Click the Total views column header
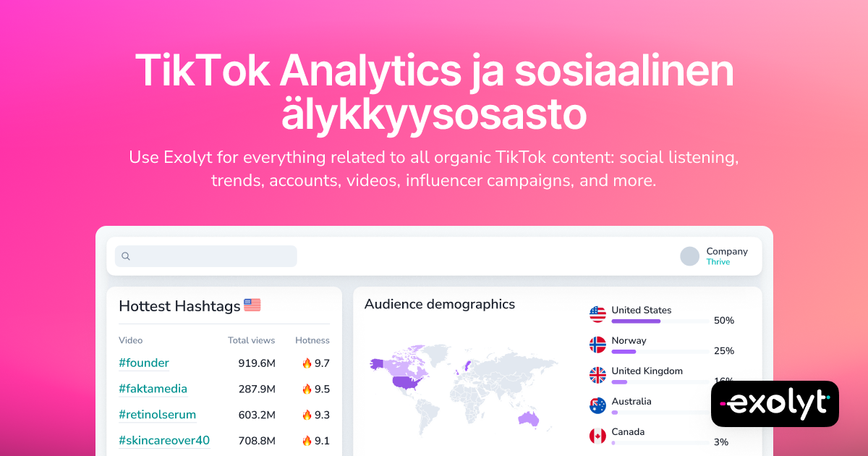Viewport: 868px width, 456px height. (251, 340)
